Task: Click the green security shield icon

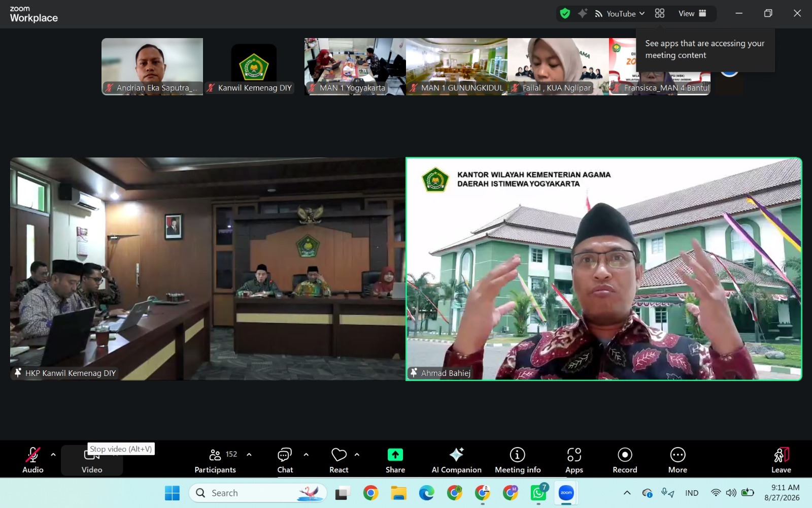Action: coord(565,14)
